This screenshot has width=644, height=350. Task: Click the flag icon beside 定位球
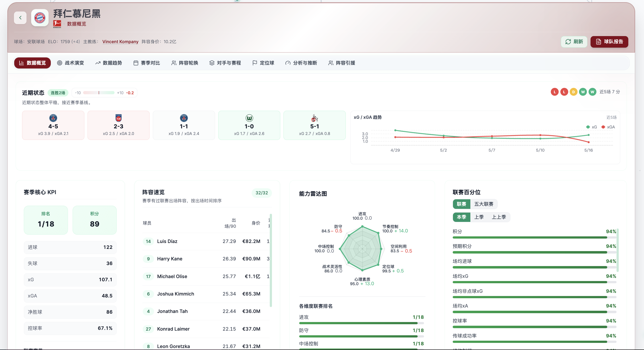pos(255,63)
